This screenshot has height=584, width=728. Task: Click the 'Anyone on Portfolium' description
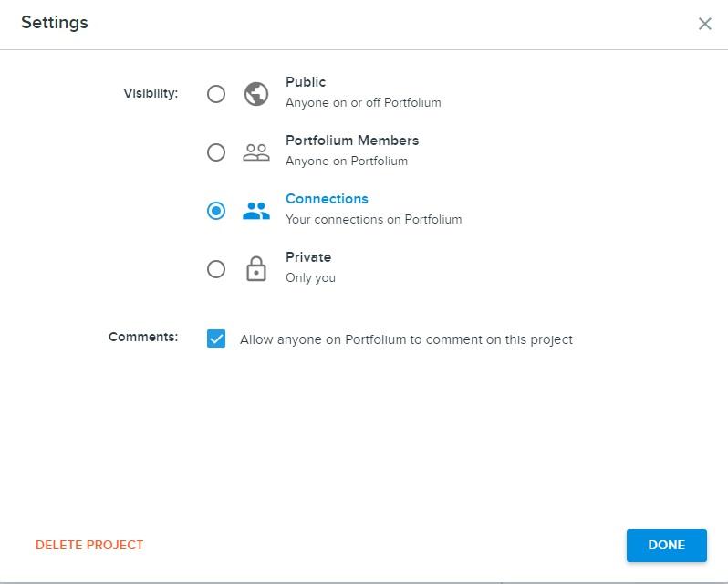pos(347,162)
